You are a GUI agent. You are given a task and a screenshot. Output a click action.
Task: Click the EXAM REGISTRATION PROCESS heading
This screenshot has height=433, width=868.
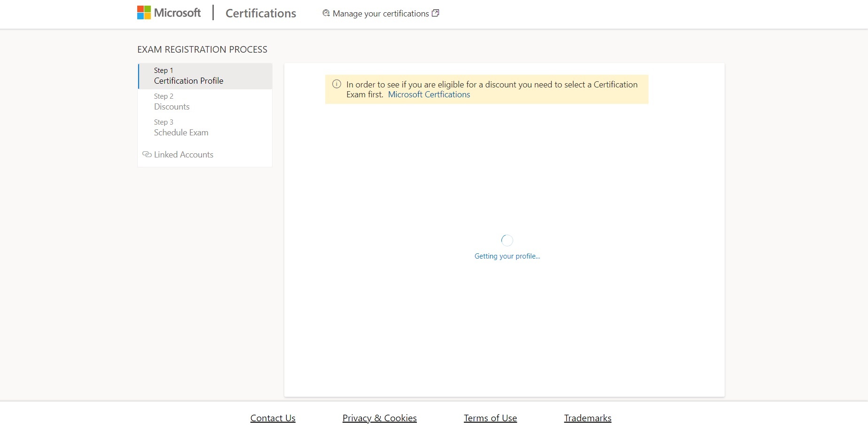coord(202,50)
